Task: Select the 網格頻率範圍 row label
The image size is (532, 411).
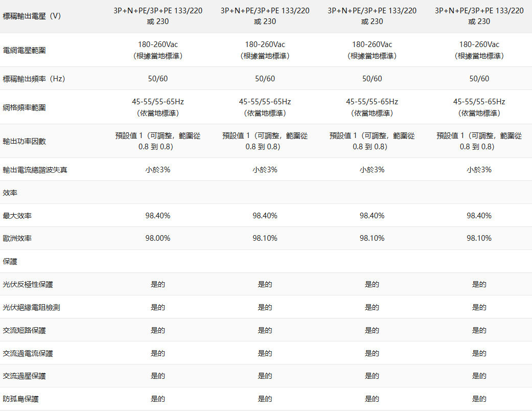Action: pyautogui.click(x=25, y=107)
